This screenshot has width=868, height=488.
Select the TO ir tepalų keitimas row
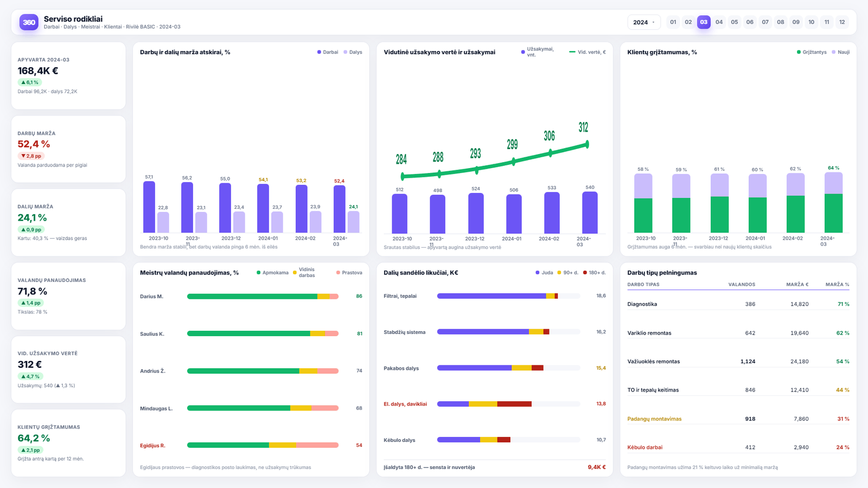[738, 390]
